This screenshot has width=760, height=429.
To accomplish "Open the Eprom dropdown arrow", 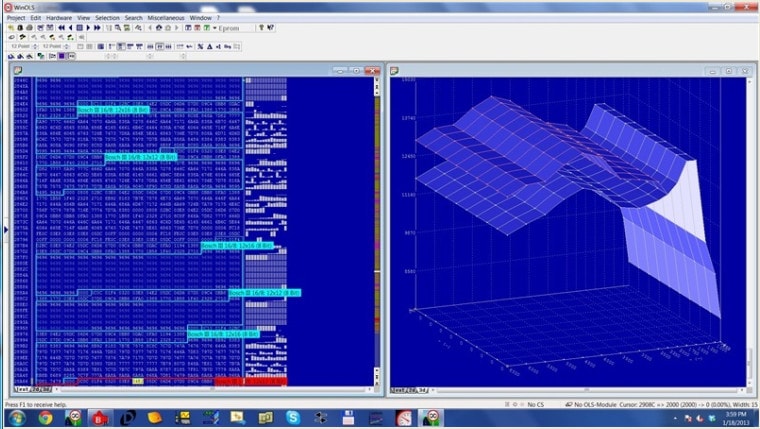I will click(215, 28).
